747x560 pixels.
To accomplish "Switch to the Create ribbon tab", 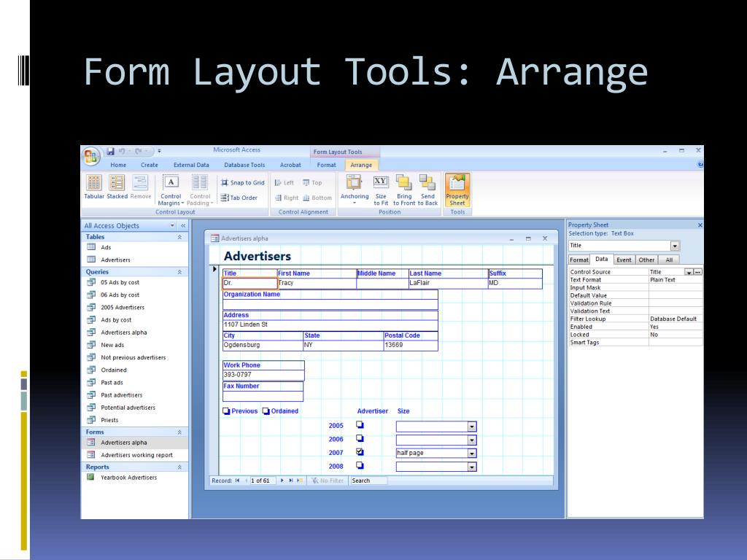I will pyautogui.click(x=149, y=166).
